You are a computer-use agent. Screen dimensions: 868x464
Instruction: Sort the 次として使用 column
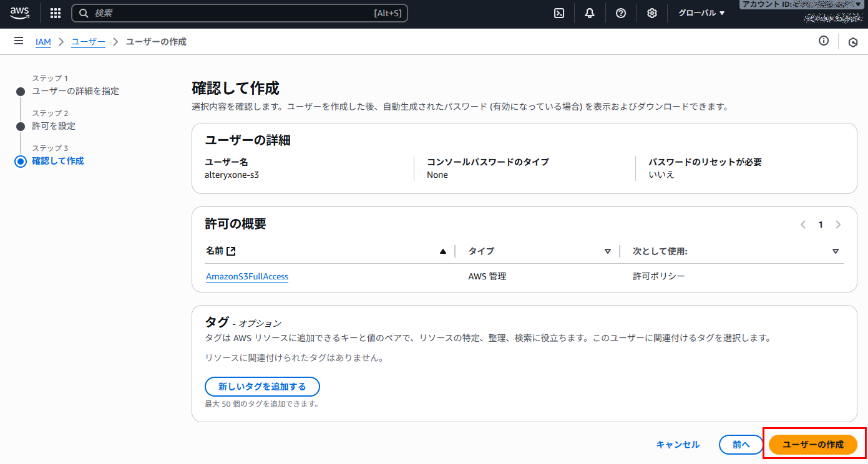836,251
